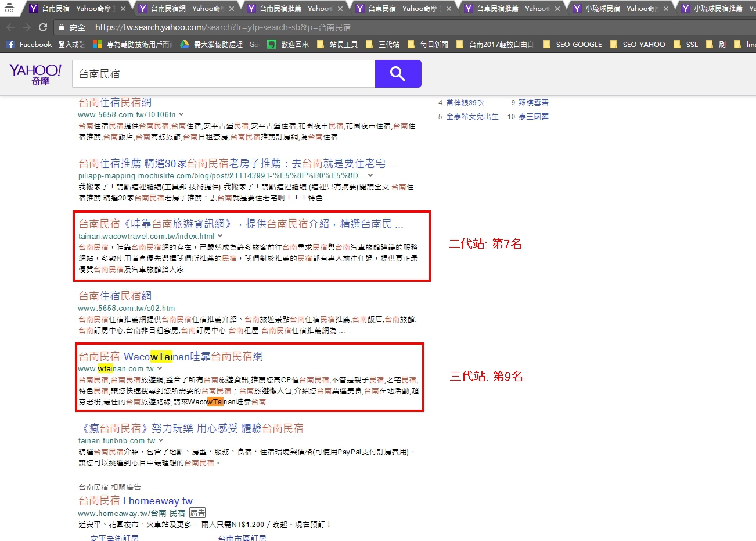
Task: Open the SEO-YAHOO bookmark folder
Action: pyautogui.click(x=638, y=44)
